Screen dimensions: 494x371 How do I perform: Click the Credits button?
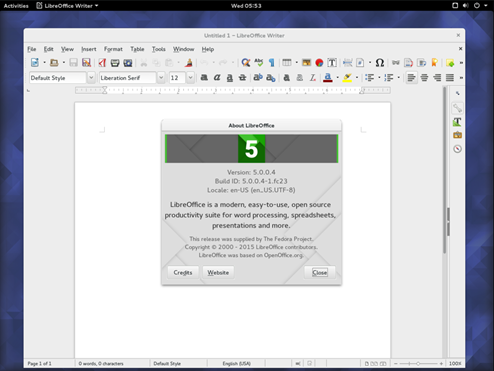point(183,272)
